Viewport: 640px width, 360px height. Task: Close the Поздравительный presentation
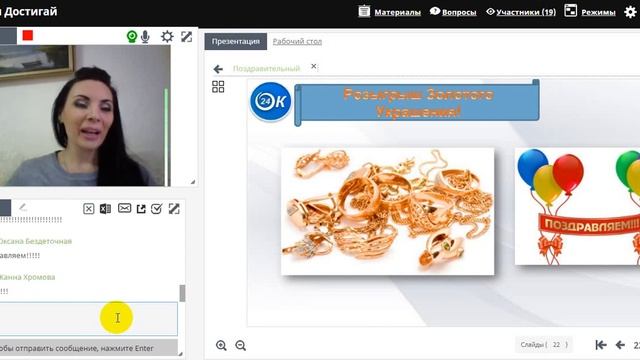313,66
